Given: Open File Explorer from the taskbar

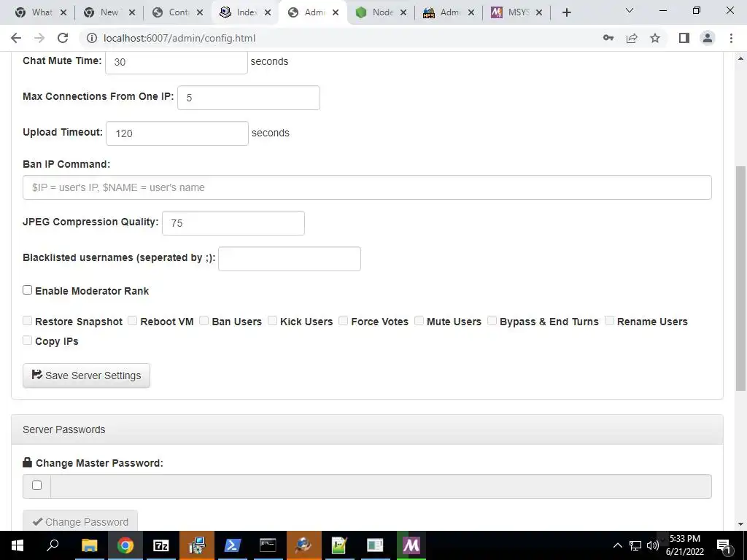Looking at the screenshot, I should click(x=89, y=545).
